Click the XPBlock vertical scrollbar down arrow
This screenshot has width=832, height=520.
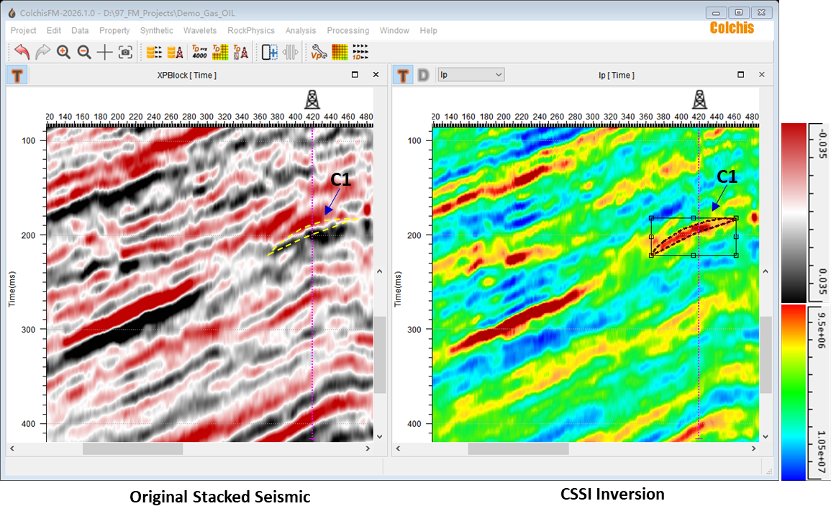(x=379, y=436)
